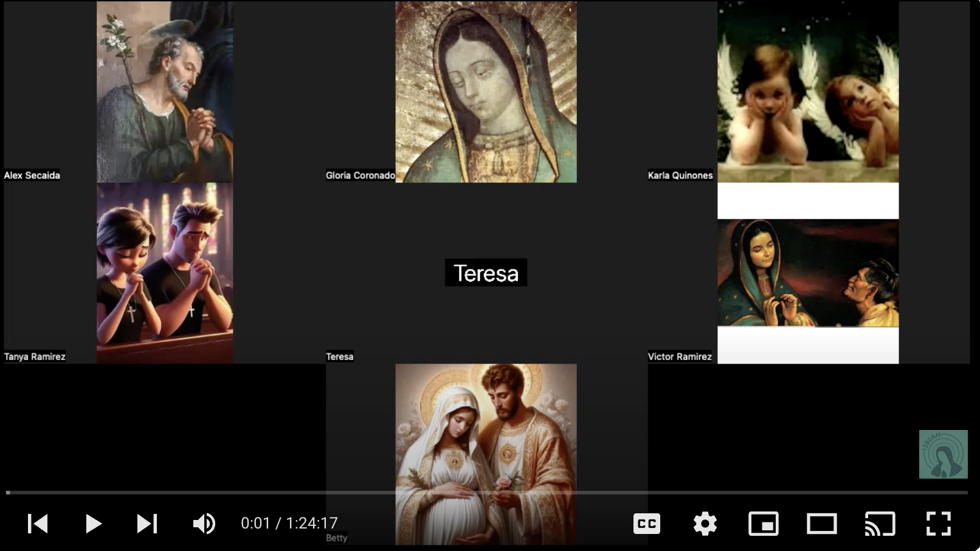
Task: Click the Gloria Coronado name label
Action: point(361,175)
